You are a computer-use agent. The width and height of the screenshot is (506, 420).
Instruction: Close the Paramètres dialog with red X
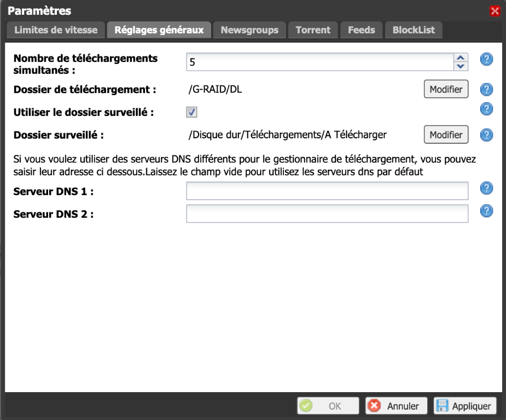coord(495,11)
